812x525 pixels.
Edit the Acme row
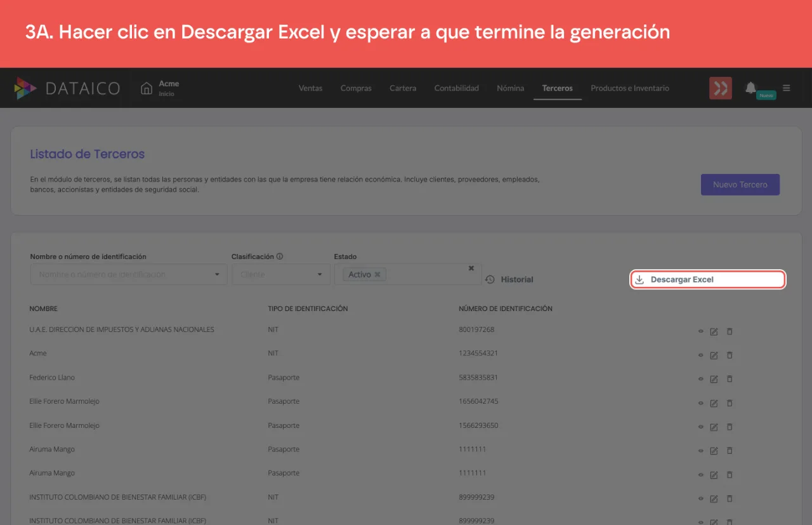point(714,355)
